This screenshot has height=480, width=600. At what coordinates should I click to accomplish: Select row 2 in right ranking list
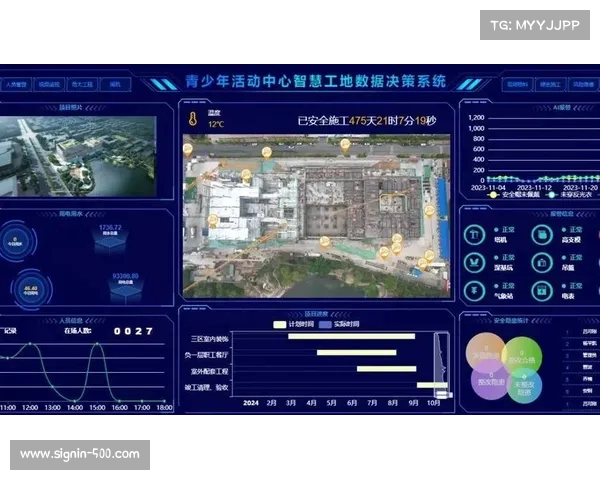pos(582,344)
